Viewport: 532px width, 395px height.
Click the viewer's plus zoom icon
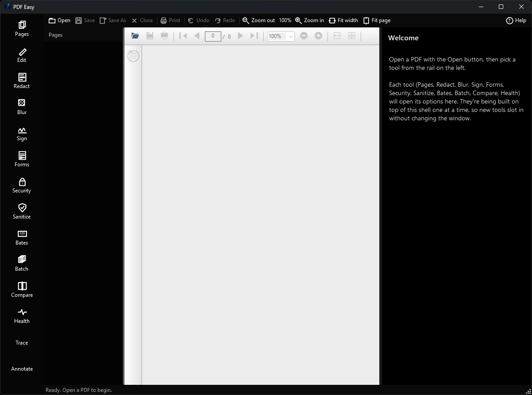[318, 36]
